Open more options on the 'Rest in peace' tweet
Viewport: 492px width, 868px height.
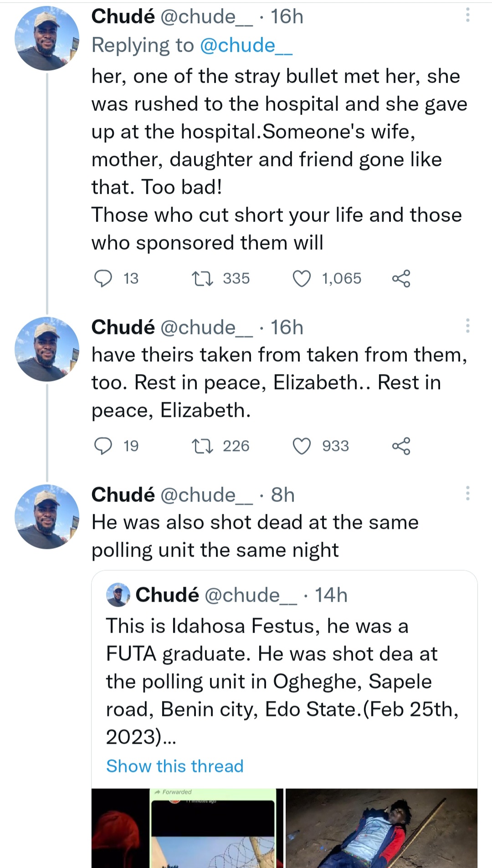pyautogui.click(x=467, y=326)
